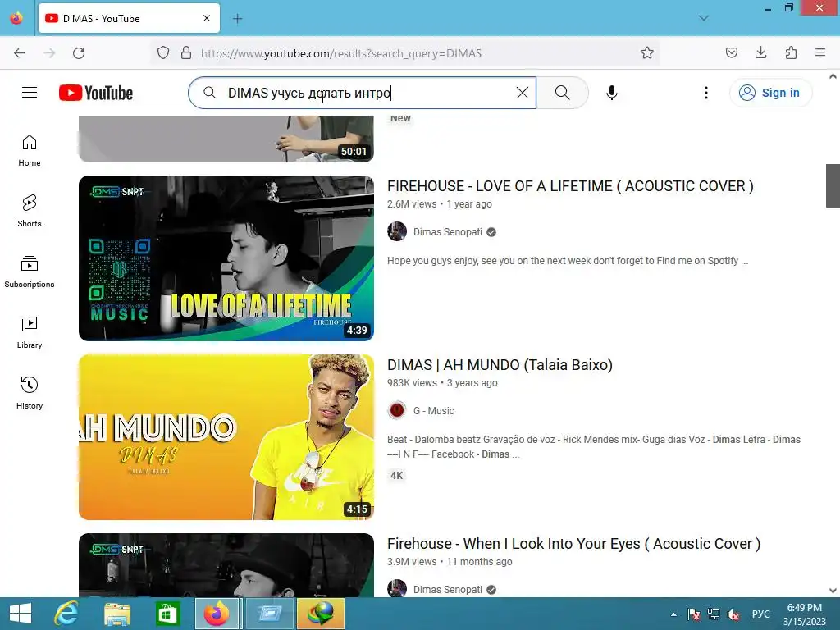Click the tracking protection shield icon
This screenshot has height=630, width=840.
[x=163, y=53]
